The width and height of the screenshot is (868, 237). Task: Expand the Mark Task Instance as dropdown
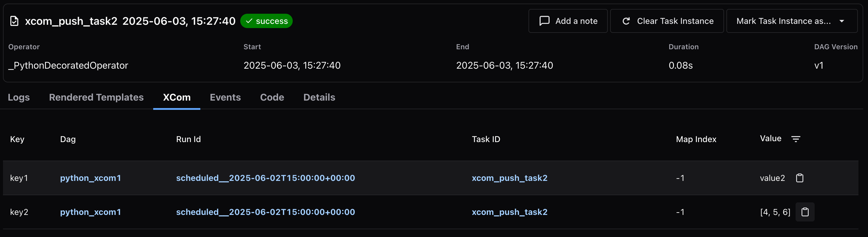791,21
